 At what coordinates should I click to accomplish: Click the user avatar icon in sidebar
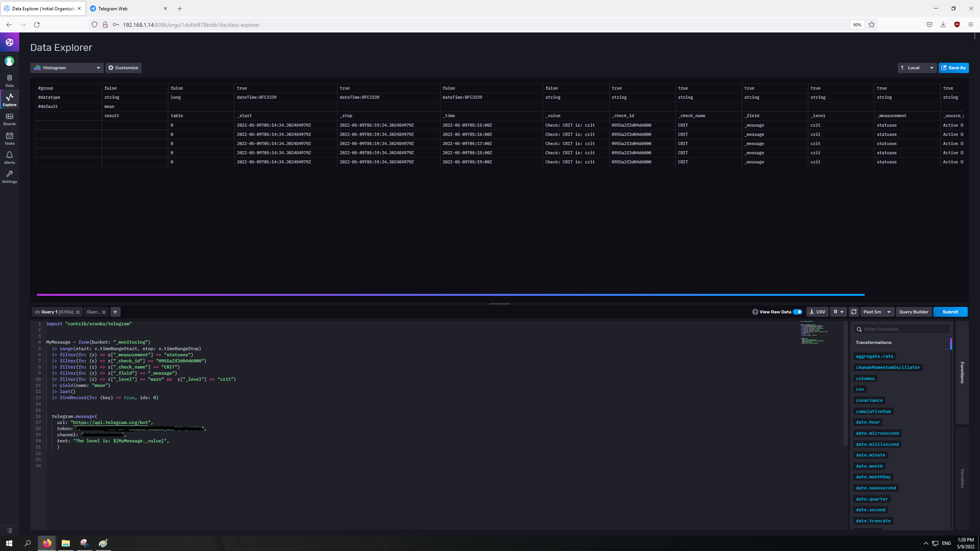tap(10, 61)
